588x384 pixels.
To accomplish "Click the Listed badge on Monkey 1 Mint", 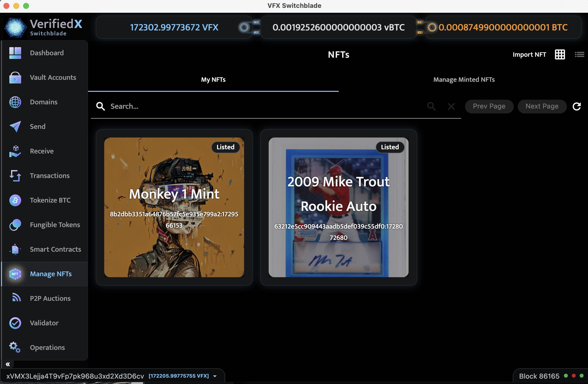I will [x=225, y=147].
